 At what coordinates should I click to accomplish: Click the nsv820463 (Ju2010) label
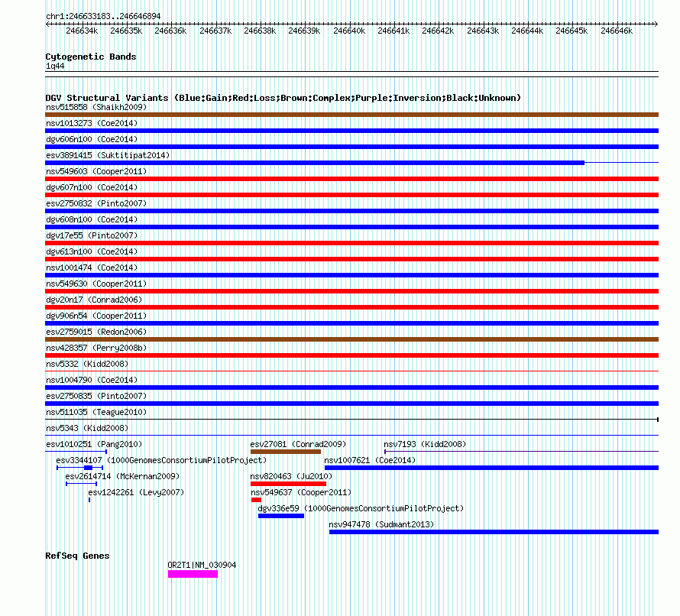[x=291, y=476]
